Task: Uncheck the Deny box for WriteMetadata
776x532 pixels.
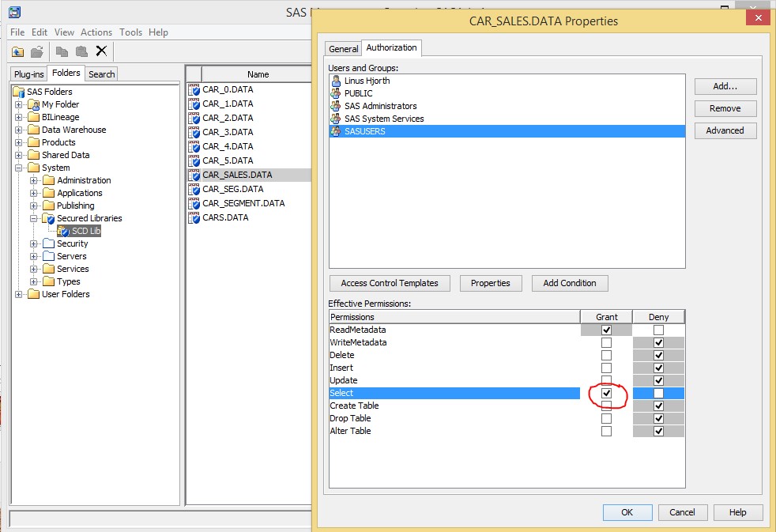Action: click(658, 342)
